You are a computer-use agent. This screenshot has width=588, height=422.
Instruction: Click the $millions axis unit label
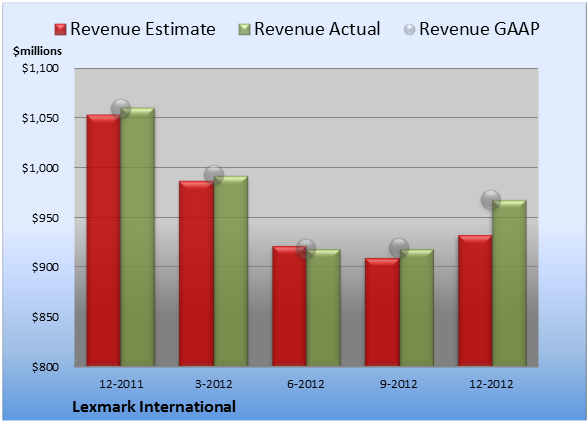tap(37, 51)
